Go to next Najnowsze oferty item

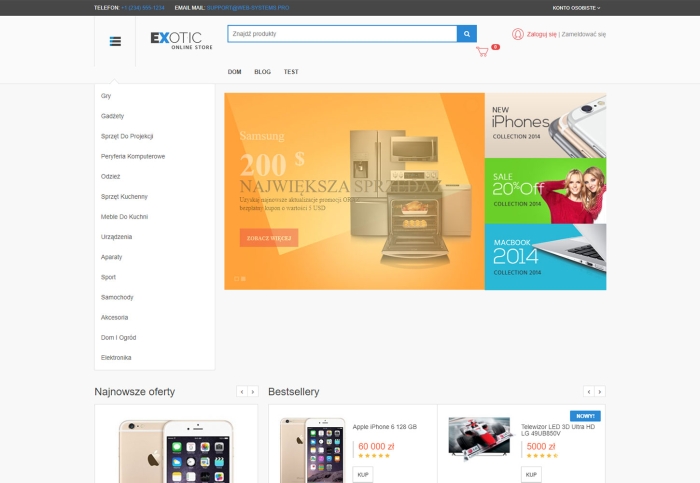[x=254, y=392]
